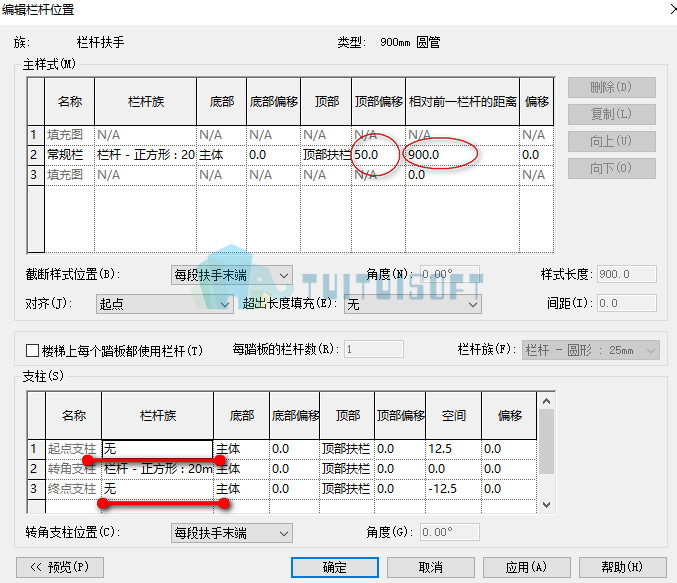The height and width of the screenshot is (583, 677).
Task: Click 角度(N) input field in 主样式
Action: pyautogui.click(x=449, y=274)
